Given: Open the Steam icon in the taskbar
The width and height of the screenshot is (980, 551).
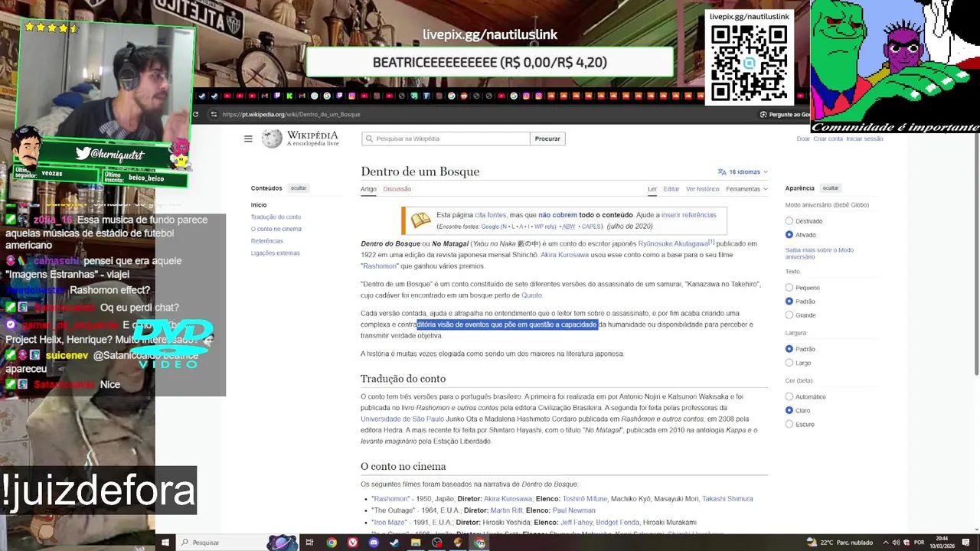Looking at the screenshot, I should pyautogui.click(x=394, y=543).
